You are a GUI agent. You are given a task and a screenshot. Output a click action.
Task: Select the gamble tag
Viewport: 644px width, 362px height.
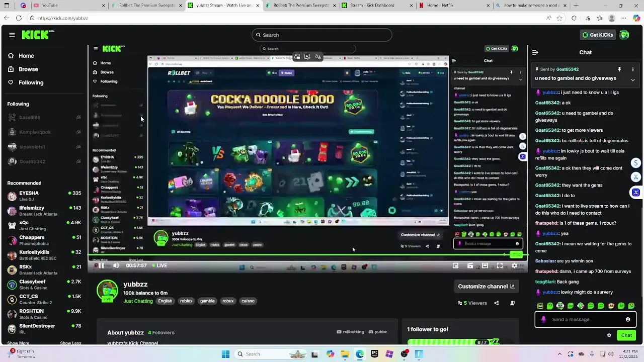tap(207, 301)
